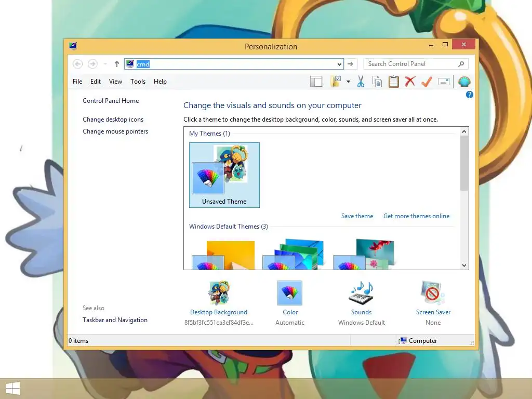Click the Color link label
Screen dimensions: 532x399
click(x=290, y=312)
